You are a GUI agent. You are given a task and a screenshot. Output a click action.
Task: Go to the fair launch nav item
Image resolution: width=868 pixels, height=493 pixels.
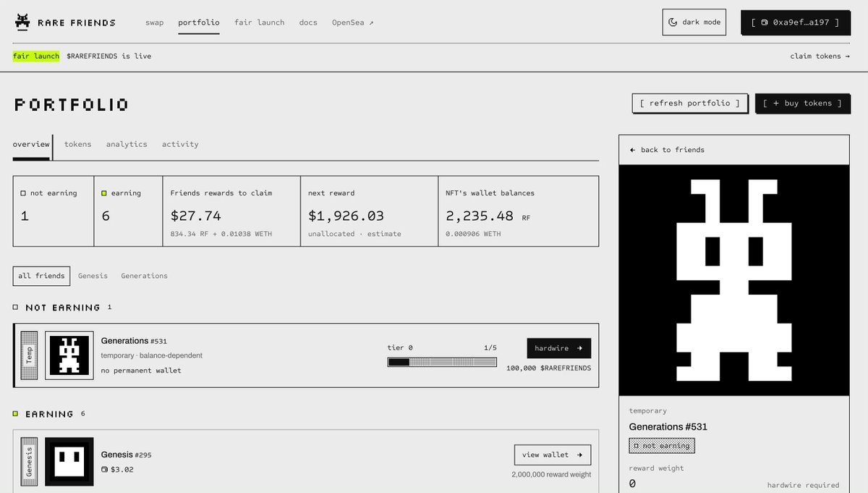(259, 22)
